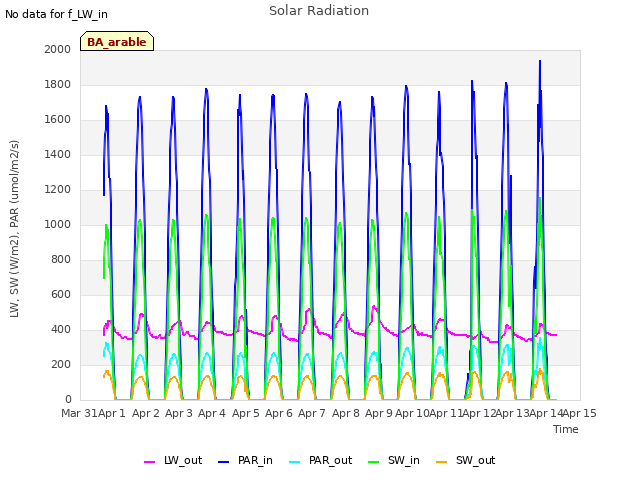
Task: Click the Apr 12 x-axis tick label
Action: click(479, 413)
